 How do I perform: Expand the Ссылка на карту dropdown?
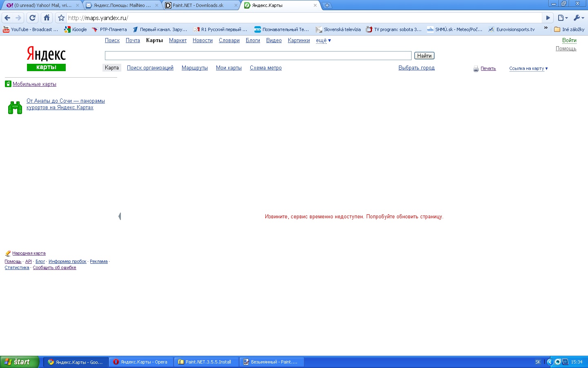coord(528,68)
